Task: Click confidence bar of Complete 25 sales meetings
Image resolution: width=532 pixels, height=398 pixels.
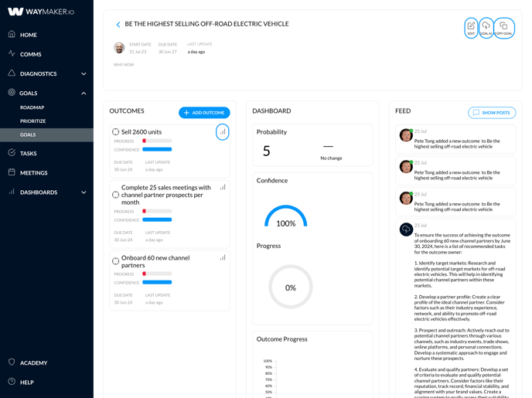Action: [x=157, y=219]
